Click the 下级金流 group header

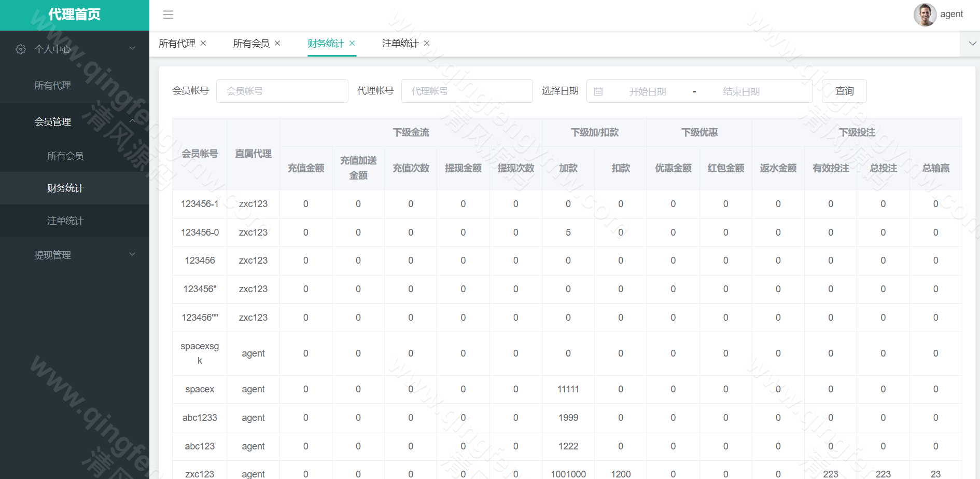tap(411, 133)
